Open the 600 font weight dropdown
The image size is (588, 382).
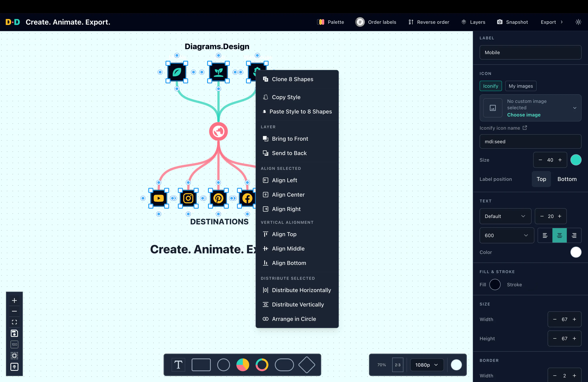[506, 235]
